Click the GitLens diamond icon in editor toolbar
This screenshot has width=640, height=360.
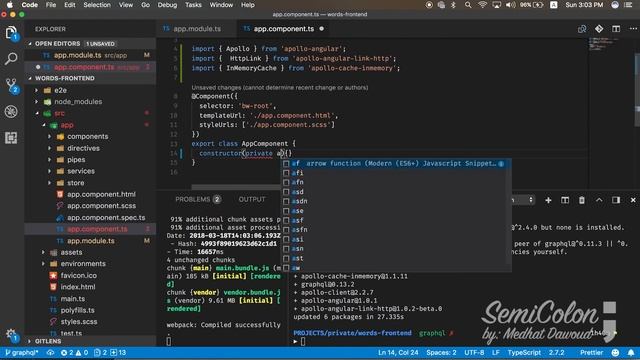(x=599, y=29)
